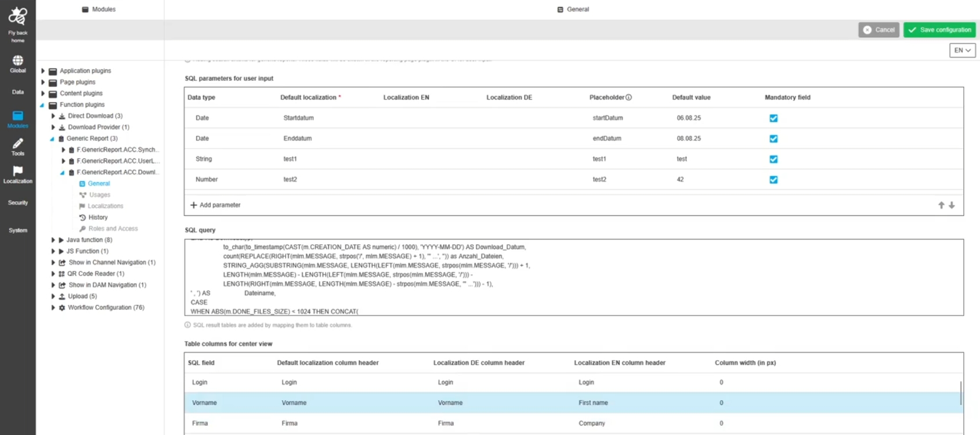The width and height of the screenshot is (980, 435).
Task: Uncheck mandatory field for Startdatum
Action: (x=773, y=118)
